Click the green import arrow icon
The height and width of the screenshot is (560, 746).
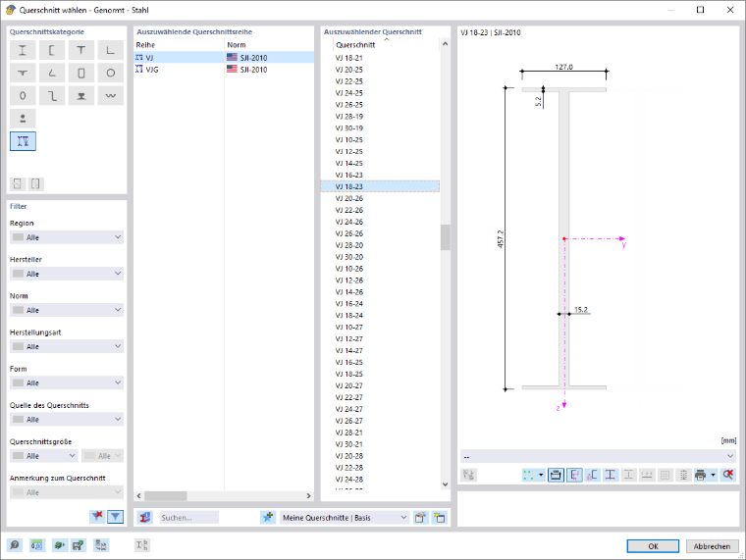click(59, 545)
